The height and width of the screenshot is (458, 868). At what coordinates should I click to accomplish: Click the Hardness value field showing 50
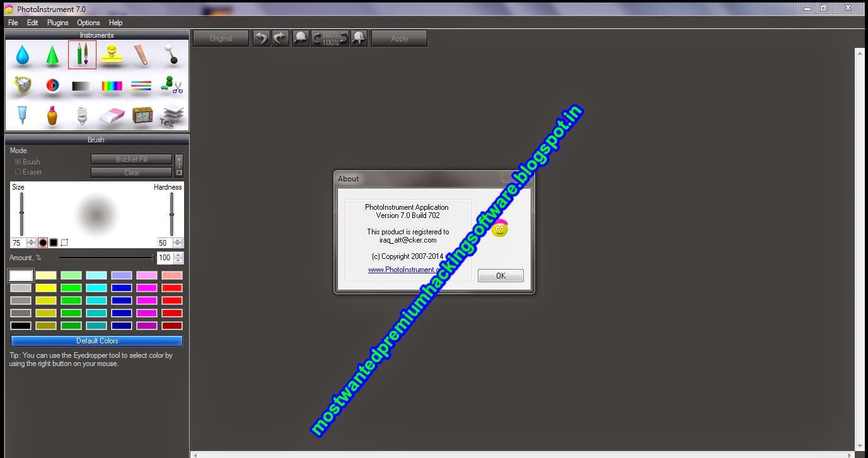click(164, 243)
